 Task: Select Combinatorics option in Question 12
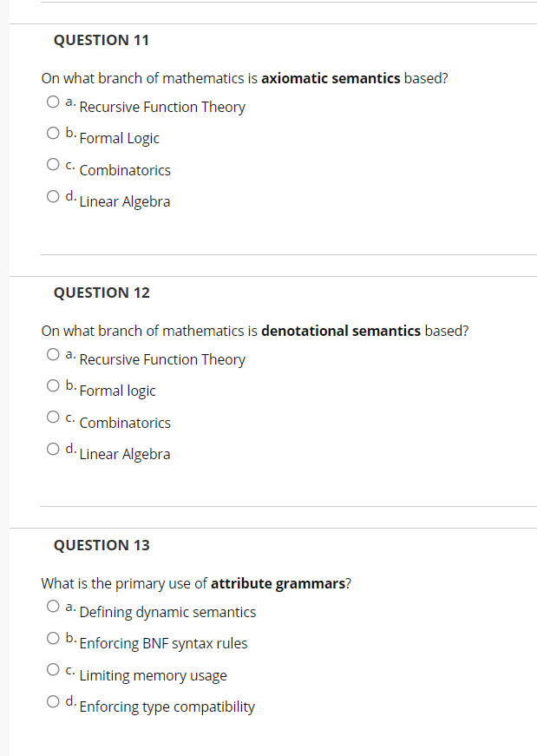pos(53,417)
